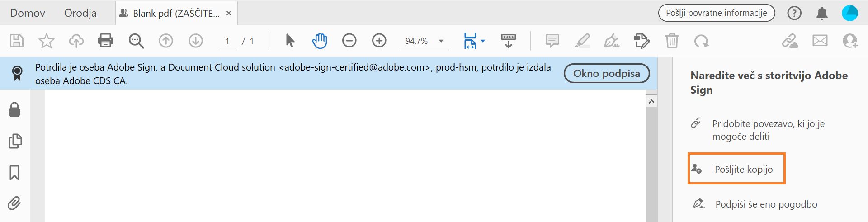Open the fill and sign stamp tool

point(642,41)
